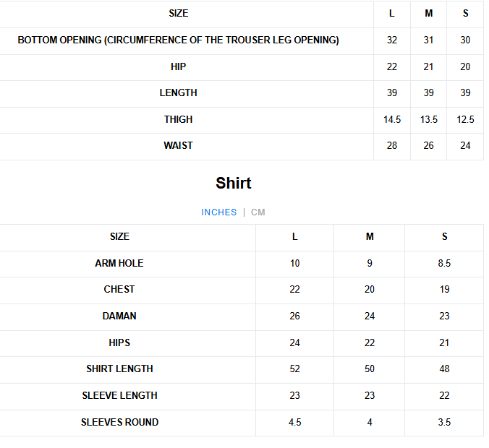The width and height of the screenshot is (489, 448).
Task: Click the trouser table L size header
Action: (392, 14)
